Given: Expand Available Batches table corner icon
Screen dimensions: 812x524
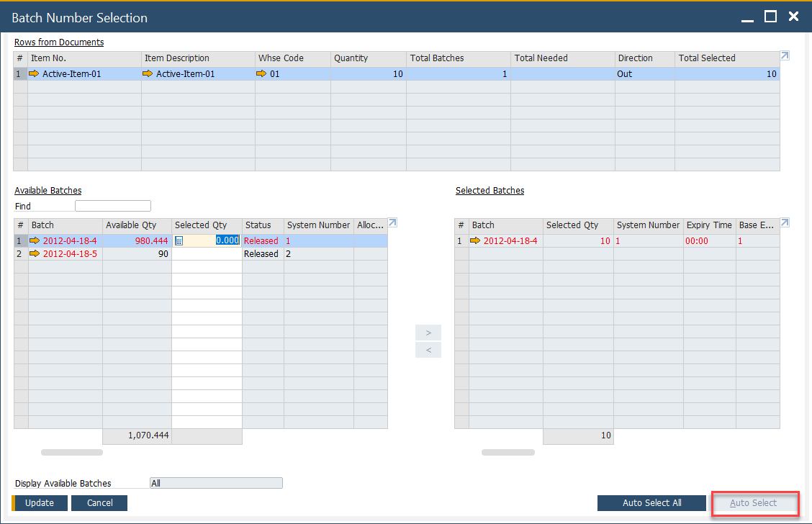Looking at the screenshot, I should click(x=392, y=222).
